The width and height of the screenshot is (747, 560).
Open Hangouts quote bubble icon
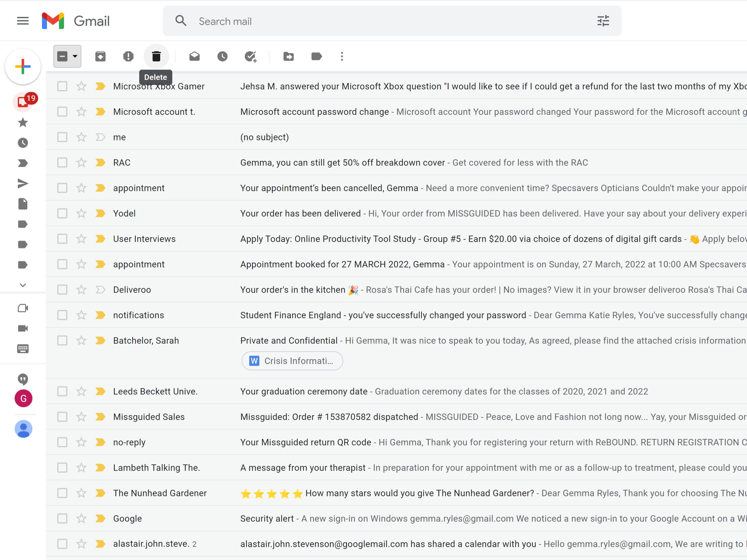(x=23, y=379)
